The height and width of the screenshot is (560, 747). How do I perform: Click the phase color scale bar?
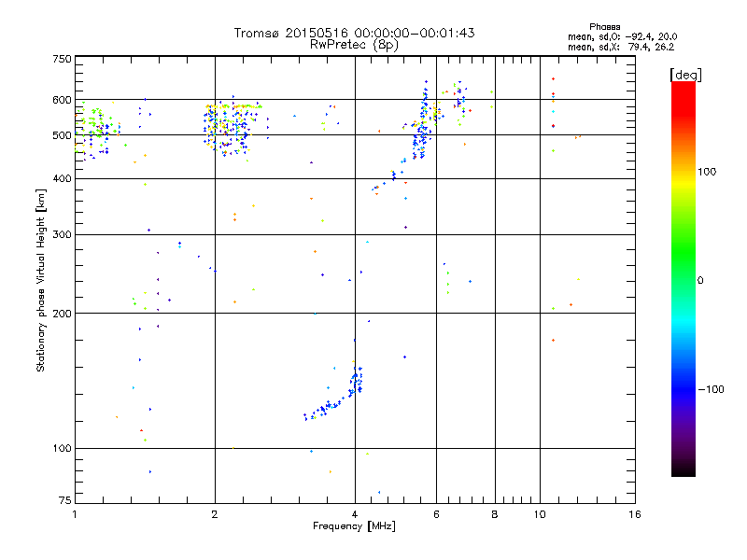pos(684,278)
